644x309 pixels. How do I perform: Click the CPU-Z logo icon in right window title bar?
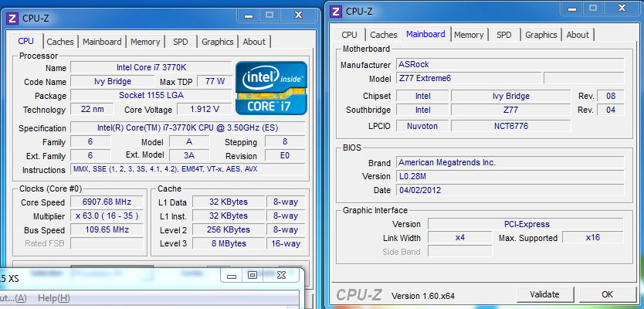336,11
